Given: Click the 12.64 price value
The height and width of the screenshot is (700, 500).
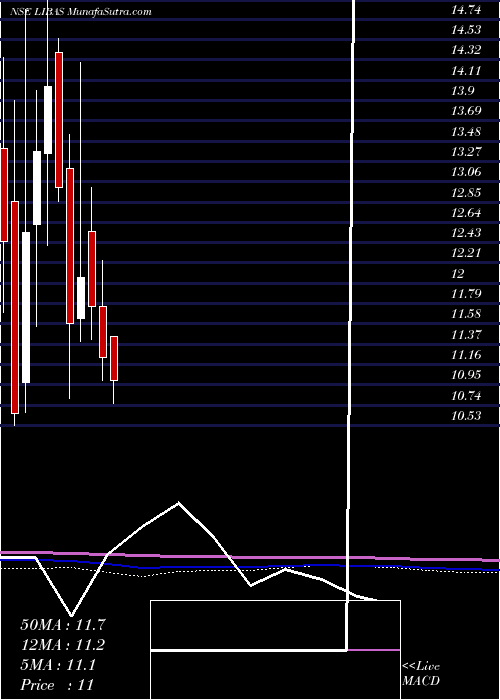Looking at the screenshot, I should [466, 212].
